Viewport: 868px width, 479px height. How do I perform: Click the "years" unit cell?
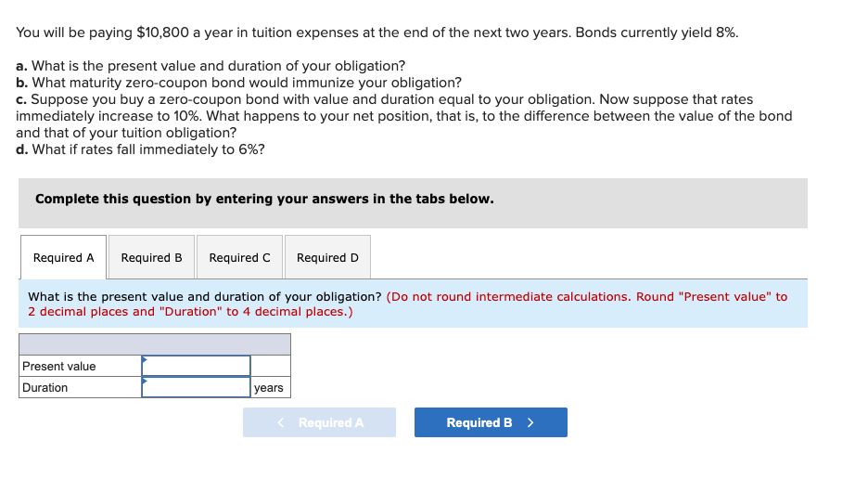click(x=269, y=387)
